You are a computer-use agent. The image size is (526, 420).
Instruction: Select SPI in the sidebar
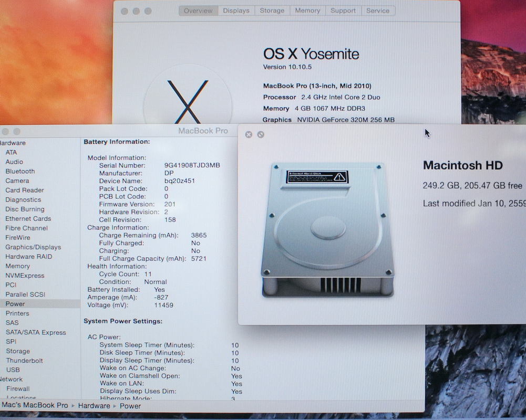(11, 342)
